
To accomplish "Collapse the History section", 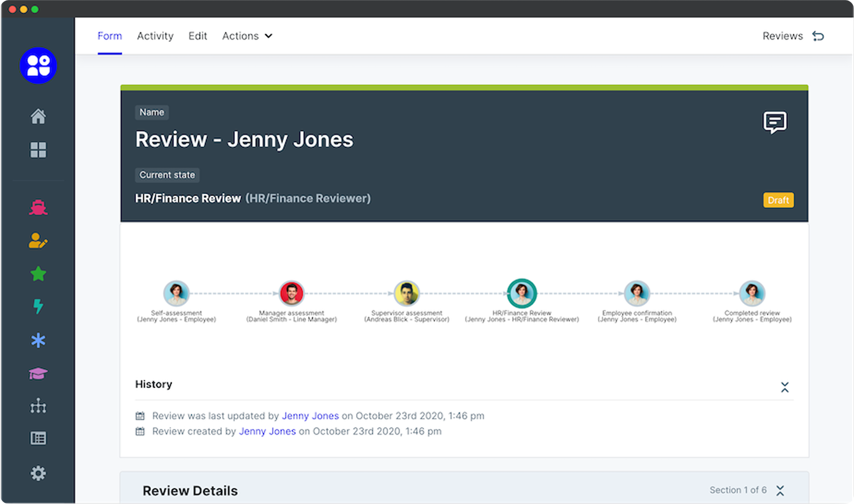I will (785, 387).
